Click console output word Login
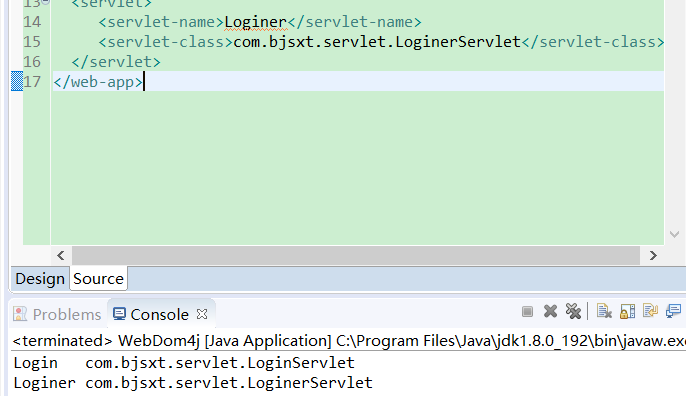The image size is (686, 396). [35, 363]
